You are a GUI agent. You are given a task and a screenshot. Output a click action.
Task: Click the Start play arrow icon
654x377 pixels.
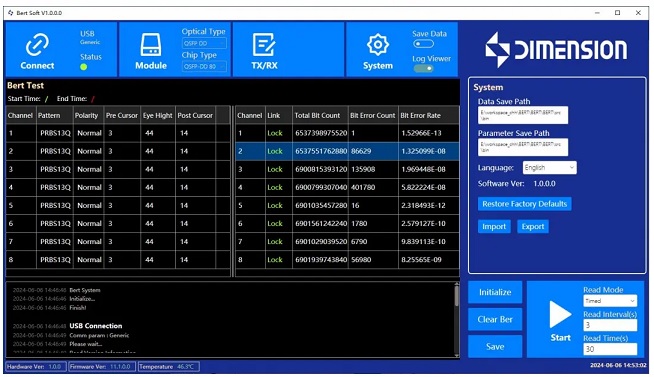click(560, 314)
